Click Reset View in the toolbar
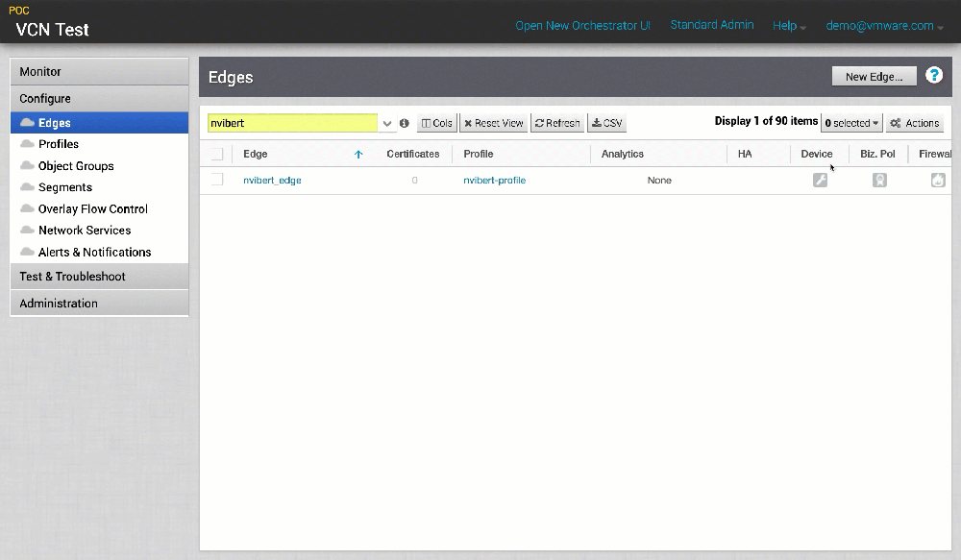The height and width of the screenshot is (560, 961). (493, 122)
